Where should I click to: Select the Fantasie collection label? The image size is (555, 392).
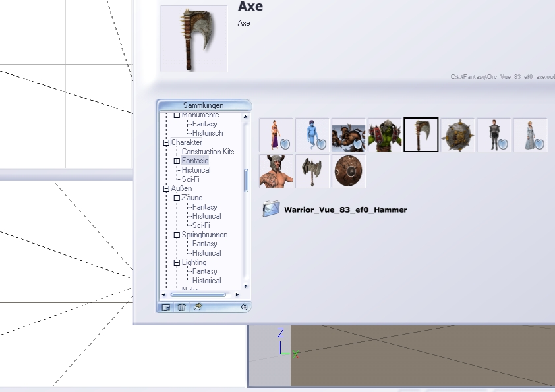tap(195, 161)
